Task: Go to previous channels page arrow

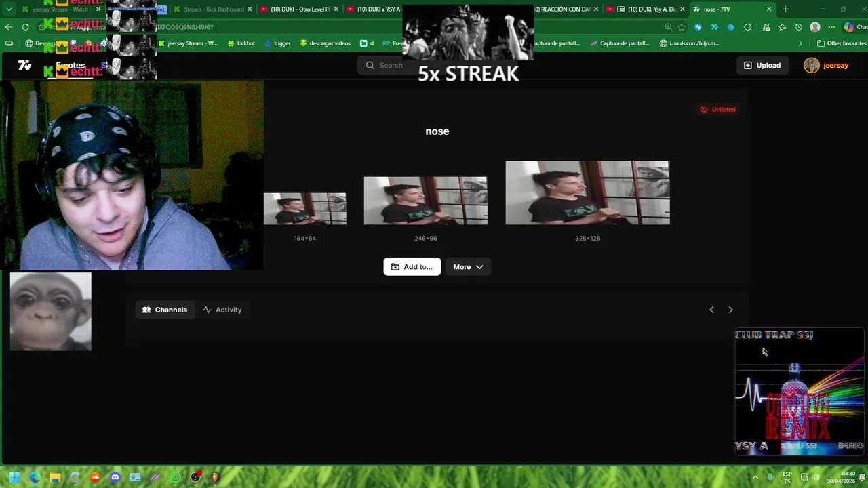Action: pos(711,310)
